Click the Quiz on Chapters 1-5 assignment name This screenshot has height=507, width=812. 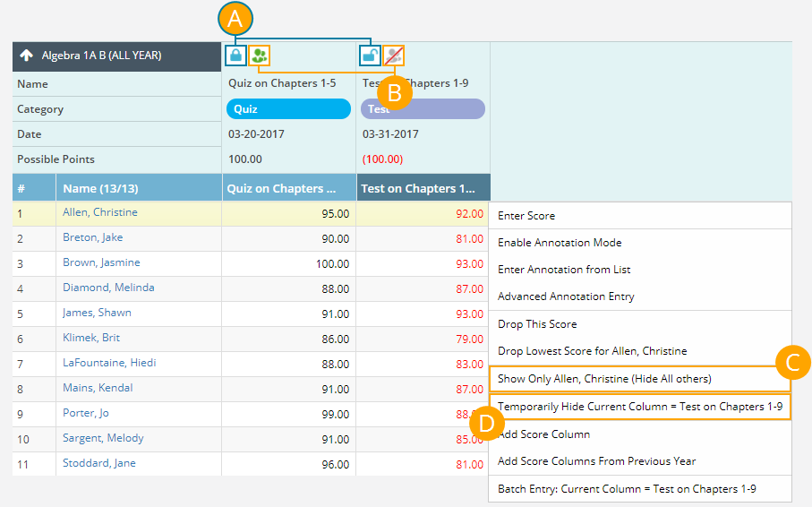click(x=282, y=83)
